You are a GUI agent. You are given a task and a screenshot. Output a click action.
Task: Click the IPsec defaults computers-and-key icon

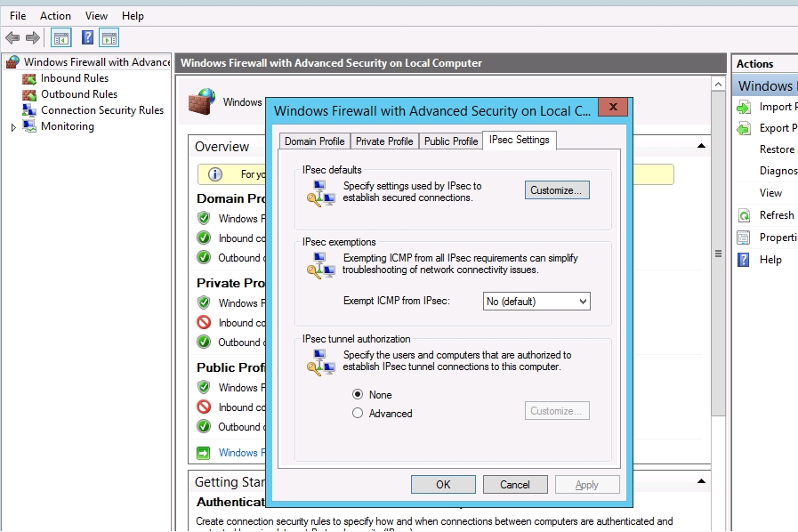click(x=320, y=193)
